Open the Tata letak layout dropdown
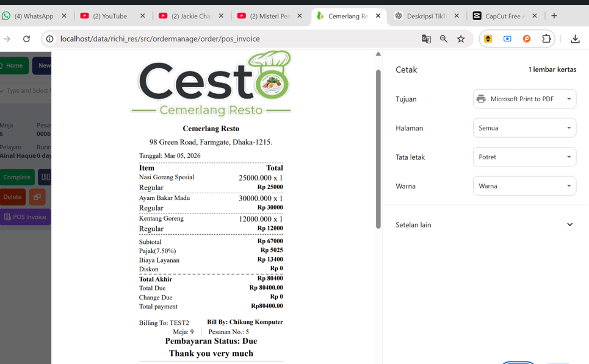 [524, 157]
